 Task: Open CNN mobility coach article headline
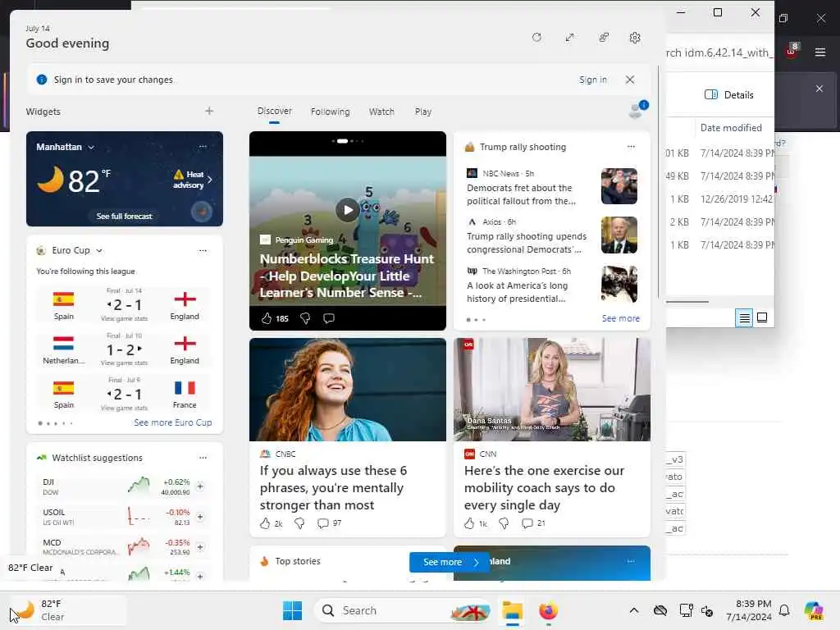click(544, 487)
